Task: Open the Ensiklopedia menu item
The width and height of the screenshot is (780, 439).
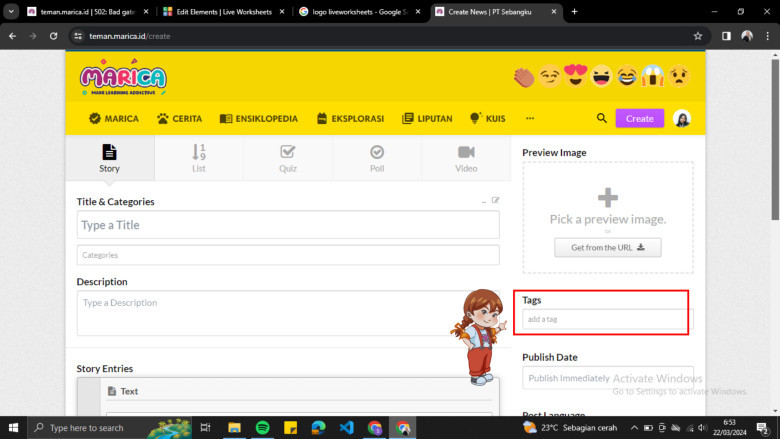Action: pyautogui.click(x=259, y=118)
